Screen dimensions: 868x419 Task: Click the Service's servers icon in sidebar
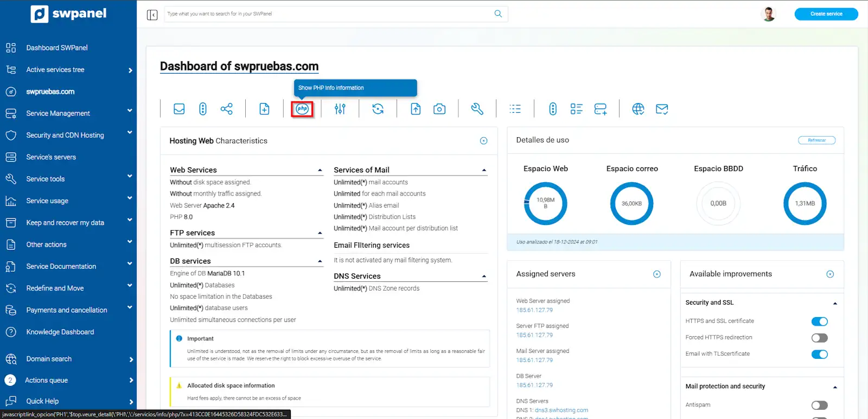(11, 157)
